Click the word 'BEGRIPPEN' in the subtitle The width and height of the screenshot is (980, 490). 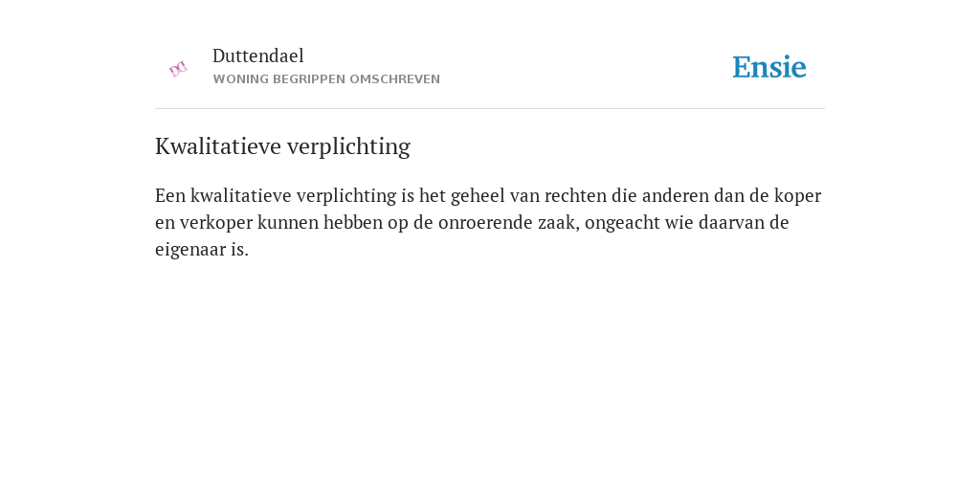(x=309, y=79)
